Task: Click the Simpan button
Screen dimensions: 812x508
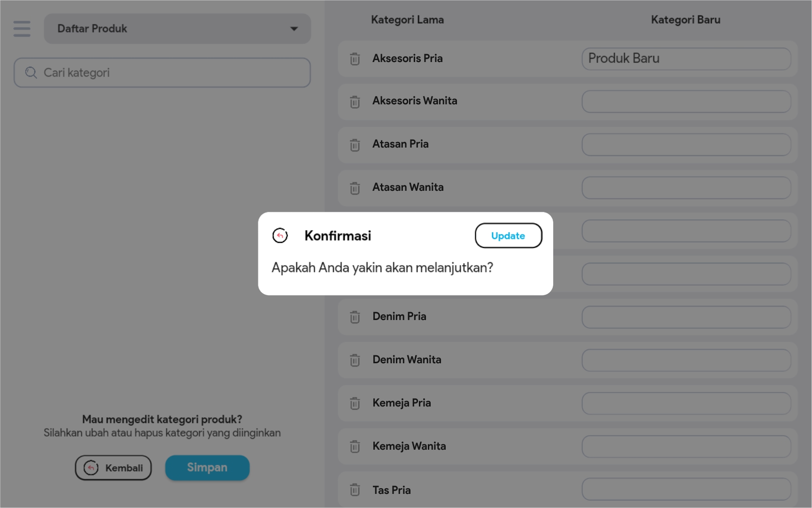Action: click(x=207, y=468)
